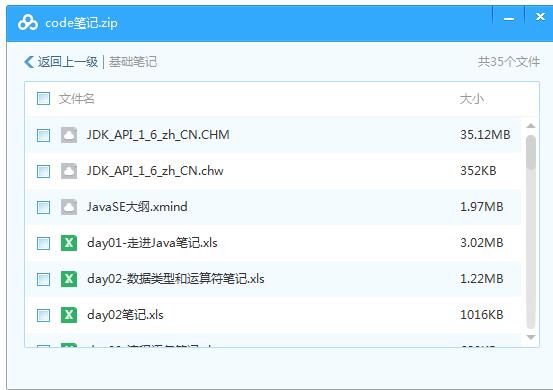Click the 文件名 column header
The width and height of the screenshot is (553, 390).
pos(77,99)
